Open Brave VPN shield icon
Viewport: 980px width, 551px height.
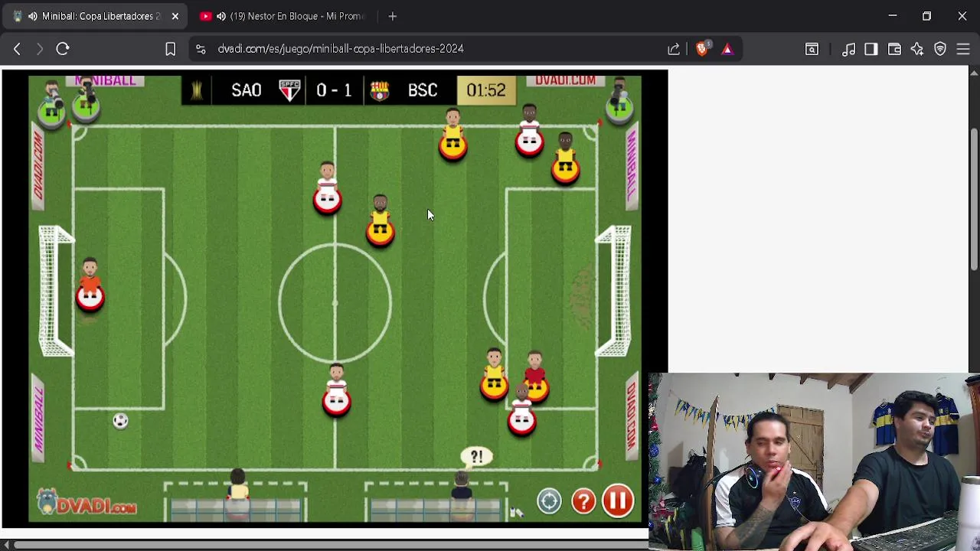[x=940, y=49]
